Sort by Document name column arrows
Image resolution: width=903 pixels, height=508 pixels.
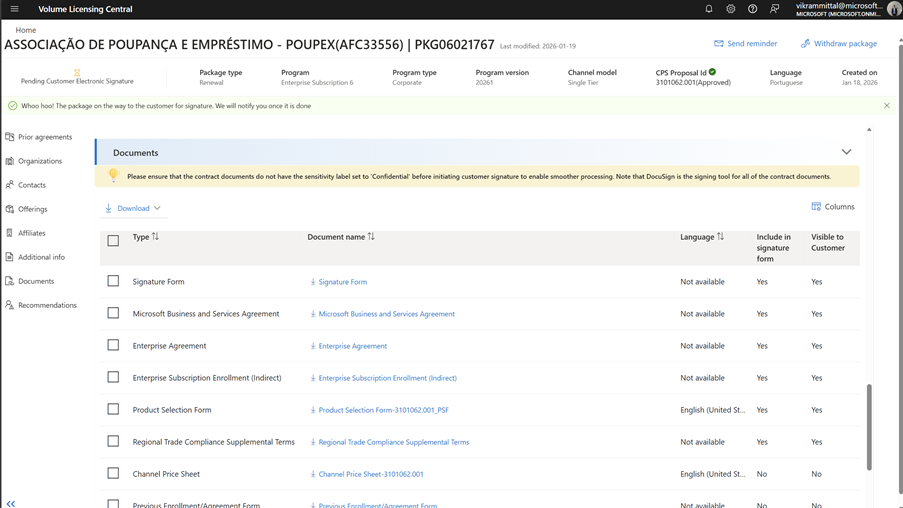[371, 237]
